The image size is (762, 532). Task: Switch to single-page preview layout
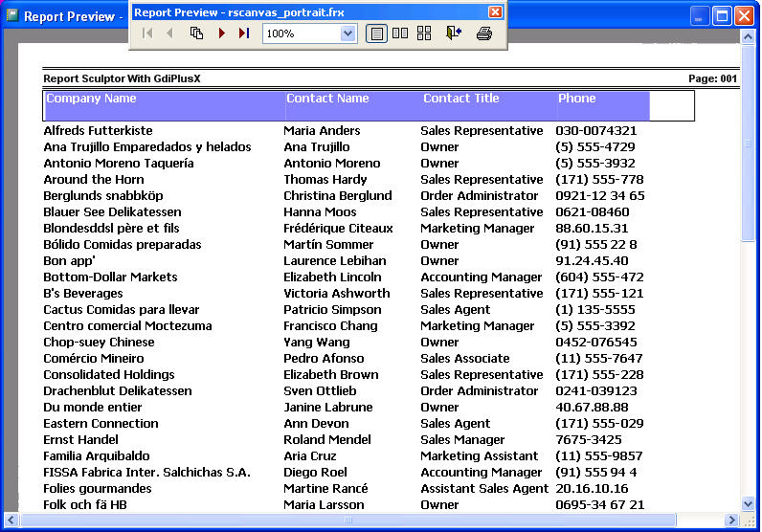pyautogui.click(x=376, y=33)
